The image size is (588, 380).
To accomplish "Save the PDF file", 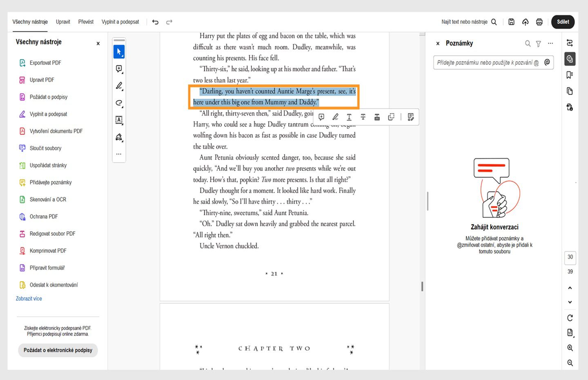I will (511, 22).
